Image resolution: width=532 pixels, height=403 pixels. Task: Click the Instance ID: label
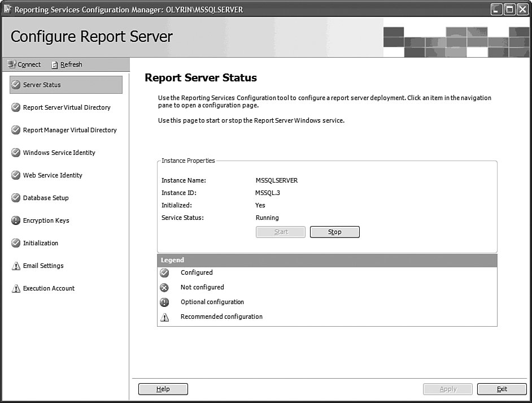click(179, 193)
